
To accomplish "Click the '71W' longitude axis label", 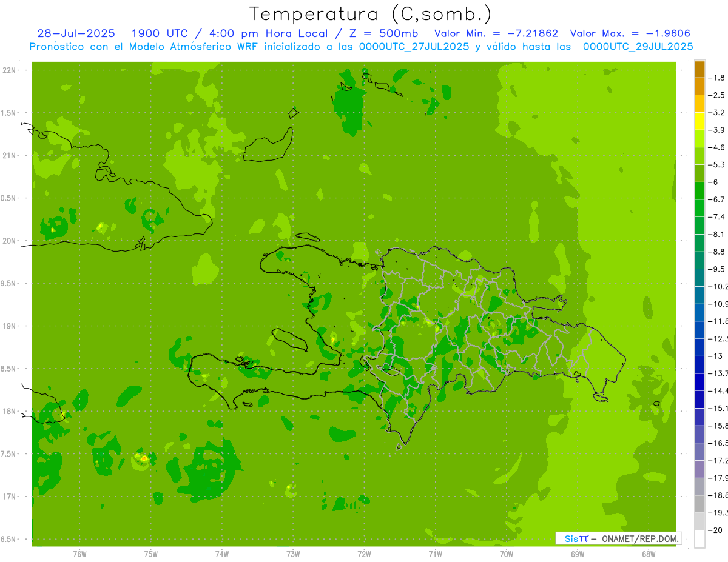I will pos(436,554).
